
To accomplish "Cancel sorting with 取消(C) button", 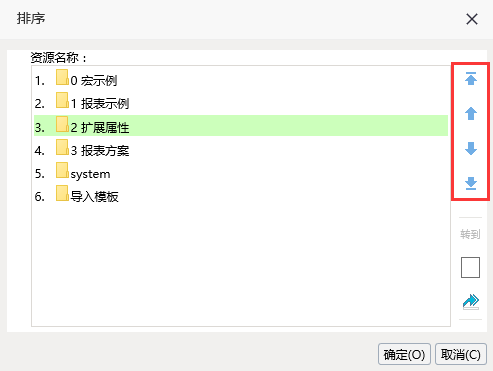I will click(461, 354).
